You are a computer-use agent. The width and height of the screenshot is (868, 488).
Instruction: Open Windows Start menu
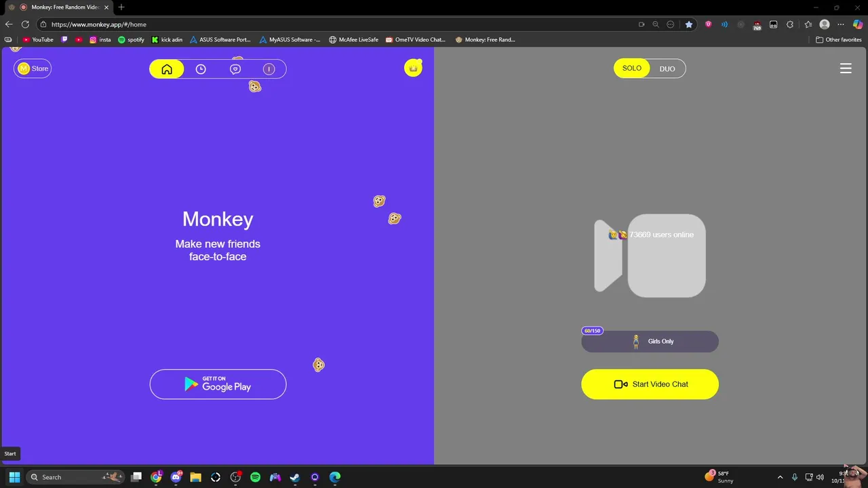(14, 477)
